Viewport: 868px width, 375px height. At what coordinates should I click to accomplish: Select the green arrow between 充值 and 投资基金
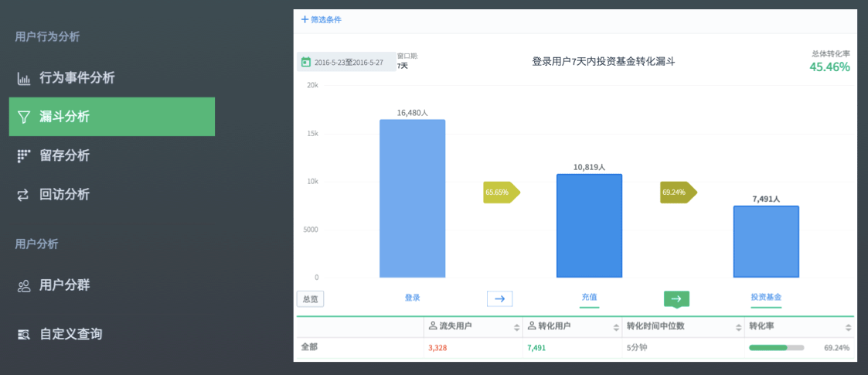tap(676, 298)
